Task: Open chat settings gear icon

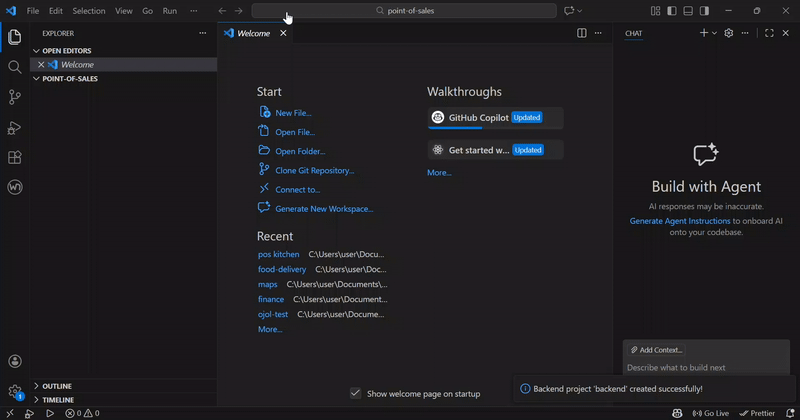Action: tap(729, 33)
